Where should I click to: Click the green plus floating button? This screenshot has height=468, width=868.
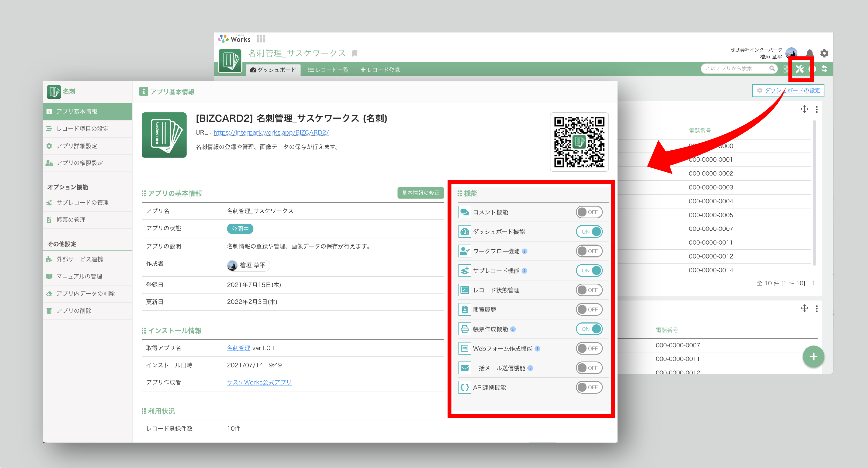813,356
